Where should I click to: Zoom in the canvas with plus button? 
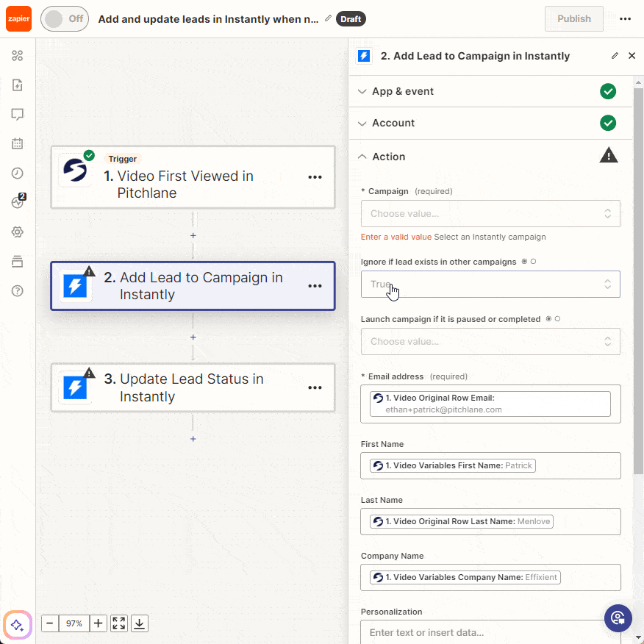[99, 623]
